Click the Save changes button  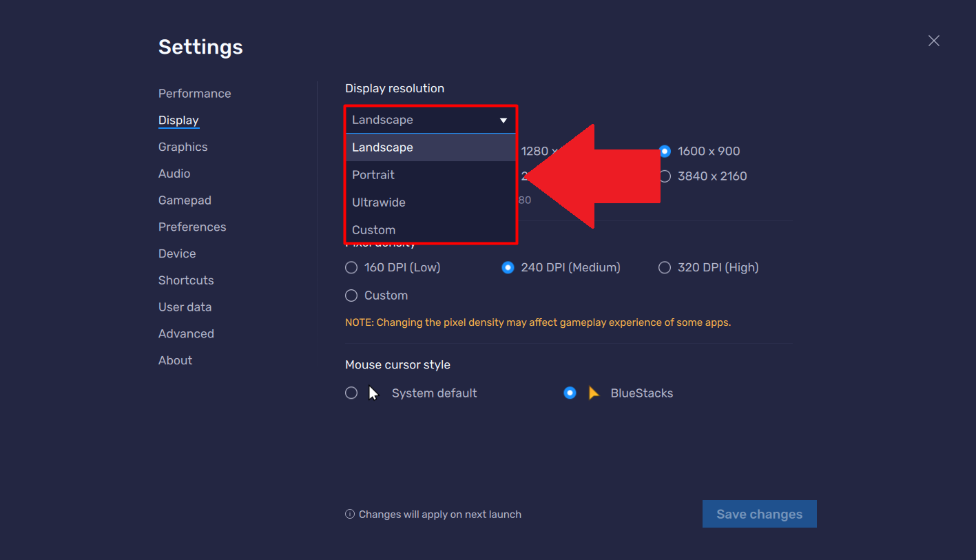click(x=759, y=514)
